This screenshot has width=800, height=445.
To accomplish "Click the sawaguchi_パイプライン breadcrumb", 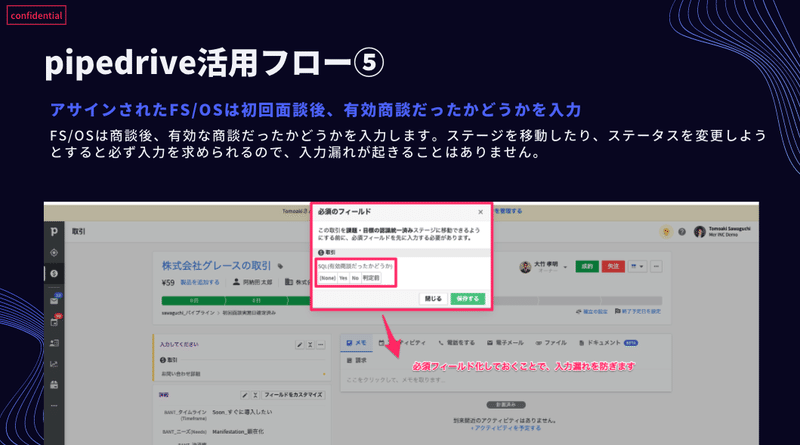I will coord(188,313).
